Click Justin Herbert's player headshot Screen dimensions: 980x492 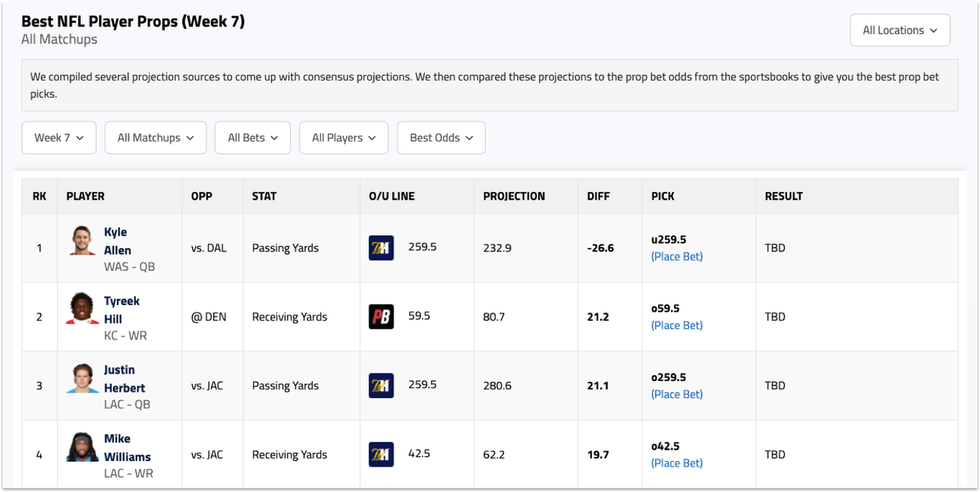[82, 380]
